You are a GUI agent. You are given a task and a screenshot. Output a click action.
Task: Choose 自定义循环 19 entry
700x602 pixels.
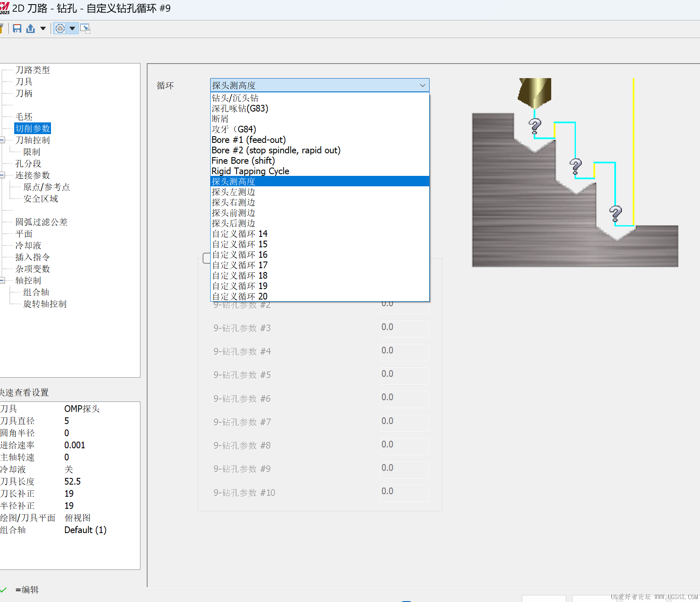point(320,286)
